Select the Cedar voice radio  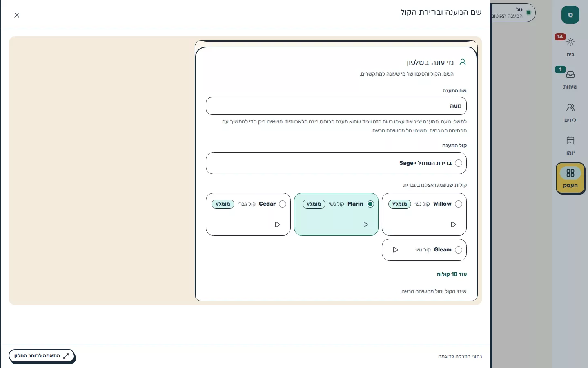click(x=283, y=204)
